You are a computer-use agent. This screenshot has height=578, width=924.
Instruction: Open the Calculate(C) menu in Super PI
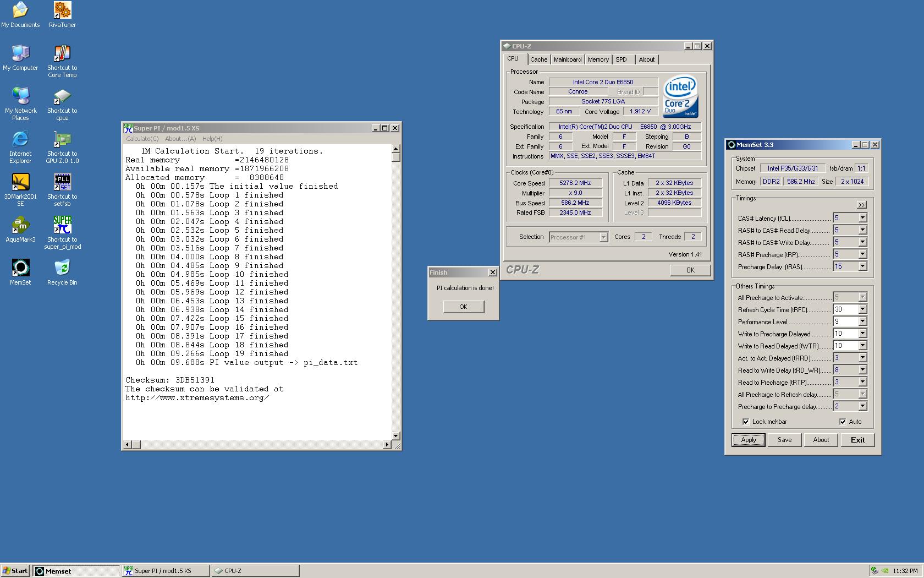[x=142, y=139]
